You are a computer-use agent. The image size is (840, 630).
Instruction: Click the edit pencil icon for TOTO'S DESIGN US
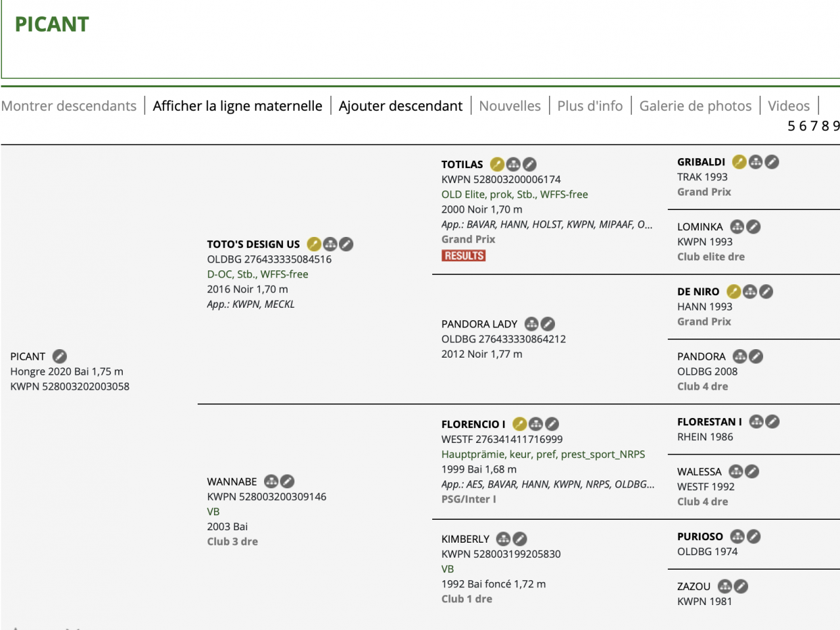(x=346, y=244)
